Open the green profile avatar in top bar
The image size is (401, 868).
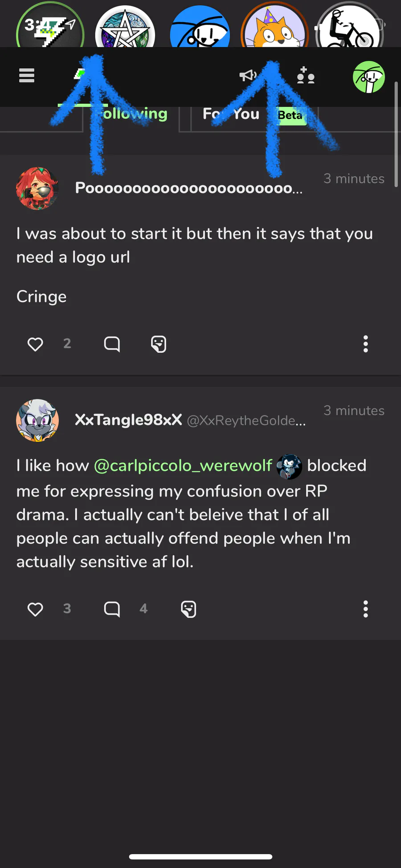pos(368,77)
